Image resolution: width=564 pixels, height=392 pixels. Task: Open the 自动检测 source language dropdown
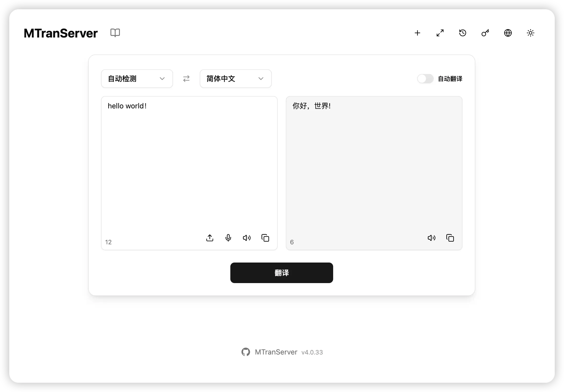(x=137, y=79)
